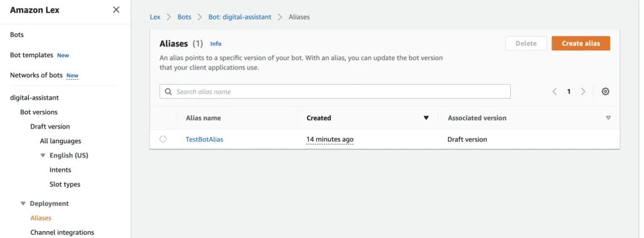Open Bot templates in the sidebar
The height and width of the screenshot is (238, 644).
pos(31,55)
